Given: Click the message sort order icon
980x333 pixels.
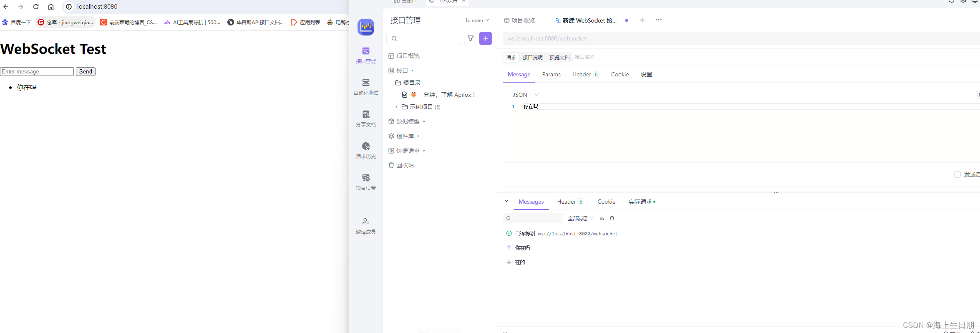Looking at the screenshot, I should (x=602, y=218).
